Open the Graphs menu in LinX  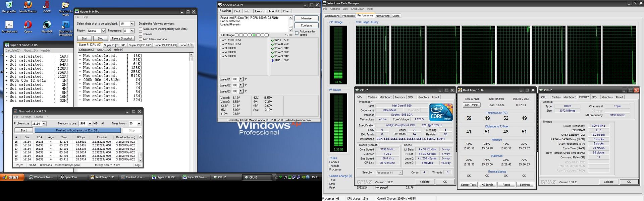39,117
